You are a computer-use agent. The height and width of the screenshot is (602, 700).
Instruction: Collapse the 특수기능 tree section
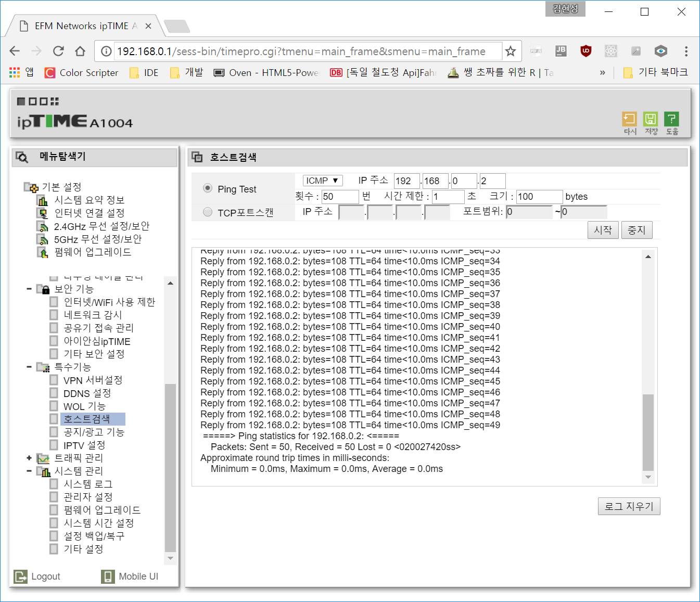pos(29,367)
